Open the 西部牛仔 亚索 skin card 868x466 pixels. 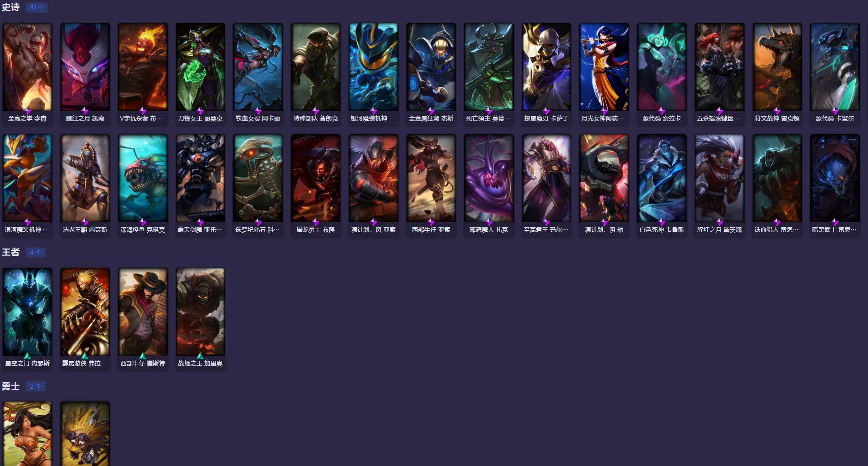click(431, 185)
